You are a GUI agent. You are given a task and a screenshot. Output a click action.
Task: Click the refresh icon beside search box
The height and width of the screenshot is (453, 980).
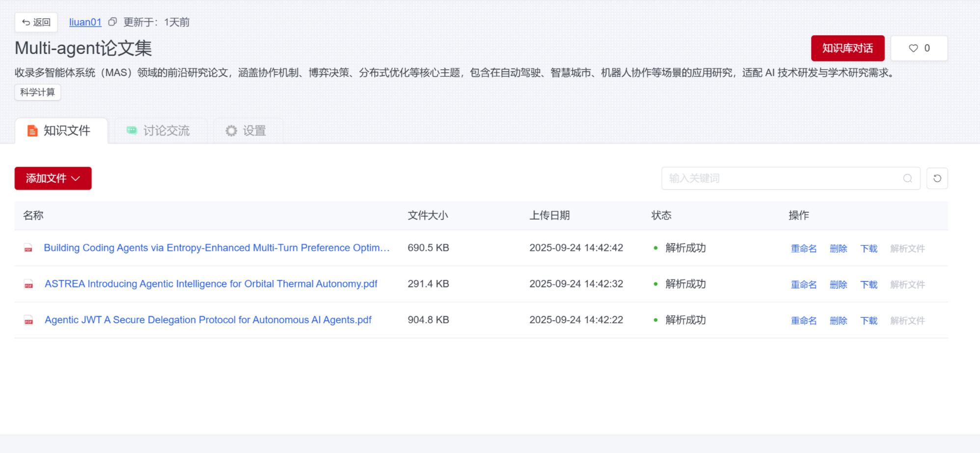[937, 178]
